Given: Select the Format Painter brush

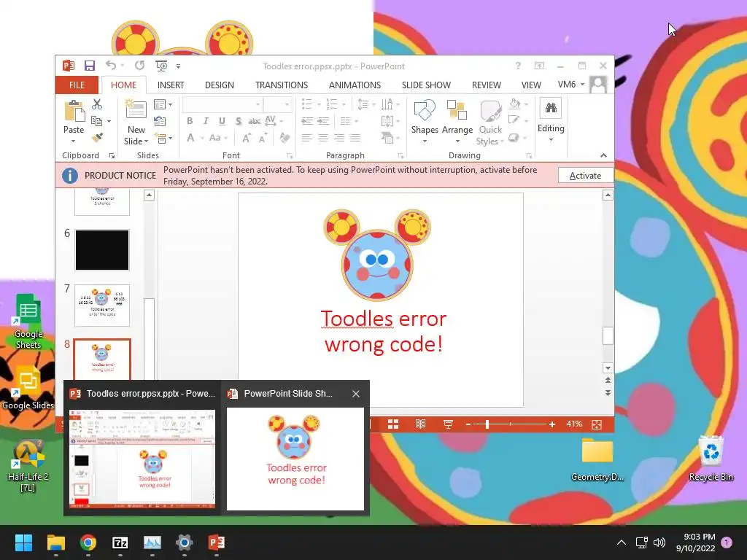Looking at the screenshot, I should 97,138.
